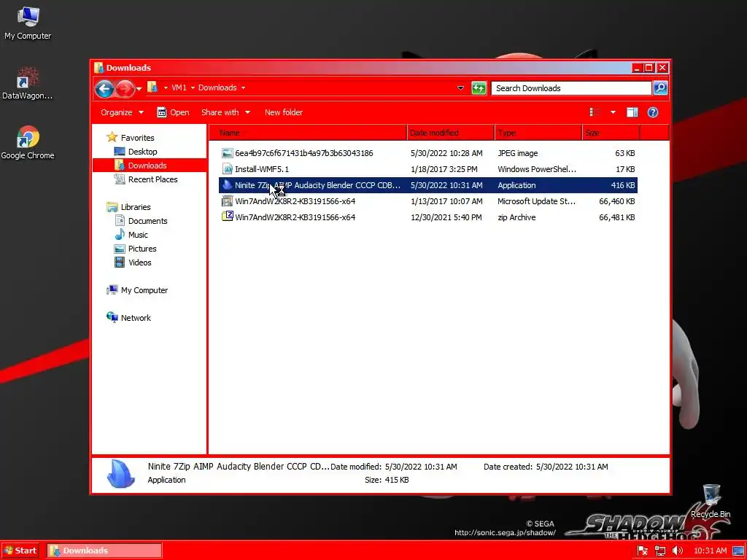Click the JPEG image file's thumbnail icon
The width and height of the screenshot is (747, 560).
tap(228, 153)
